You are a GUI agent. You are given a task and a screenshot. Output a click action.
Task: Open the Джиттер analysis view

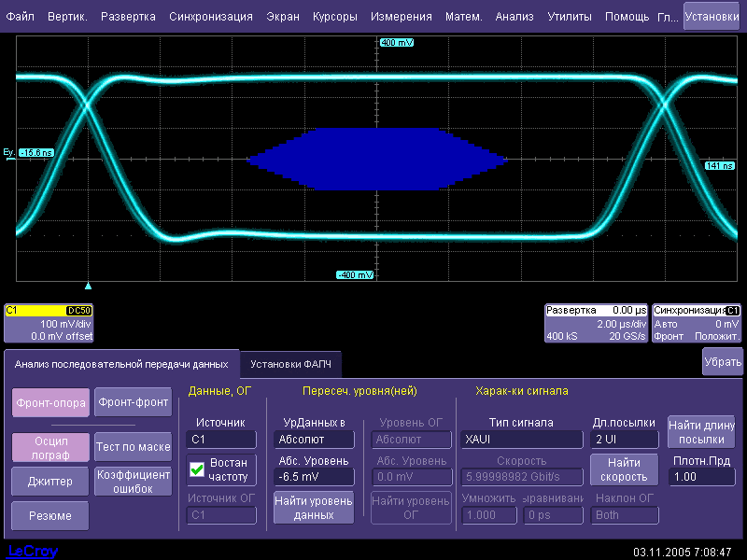point(51,481)
